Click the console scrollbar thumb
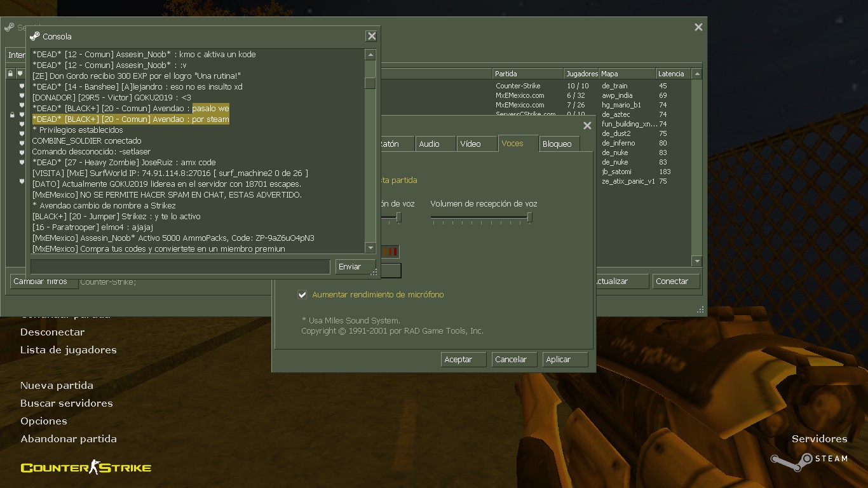The width and height of the screenshot is (868, 488). tap(370, 83)
